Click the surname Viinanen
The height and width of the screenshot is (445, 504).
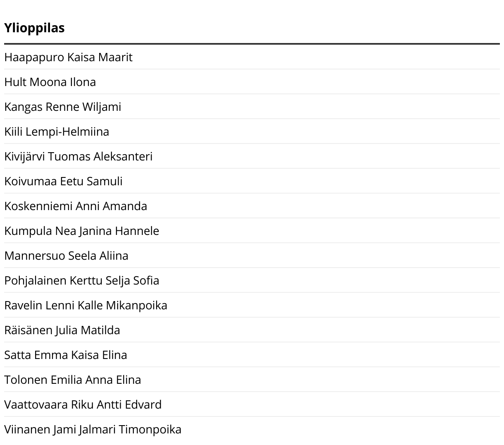27,429
